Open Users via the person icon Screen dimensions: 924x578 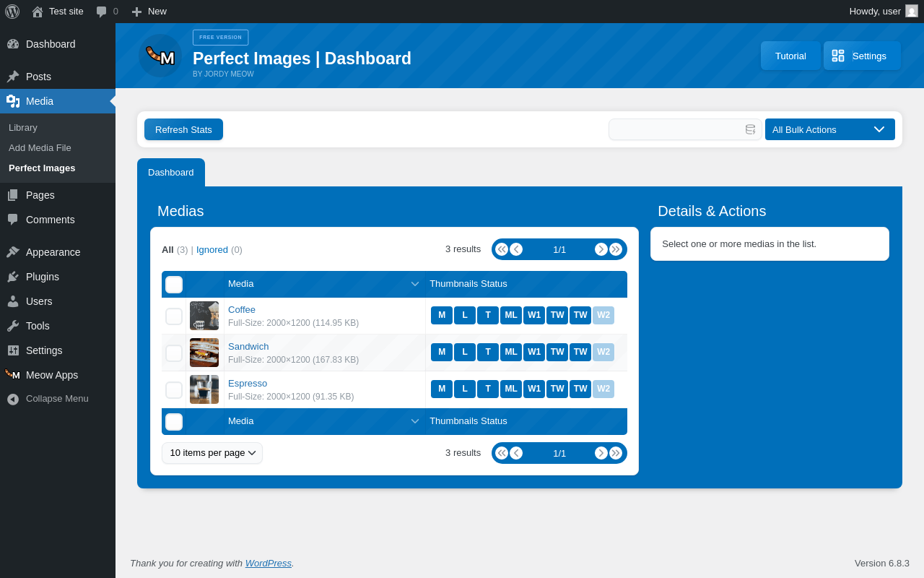pos(13,301)
